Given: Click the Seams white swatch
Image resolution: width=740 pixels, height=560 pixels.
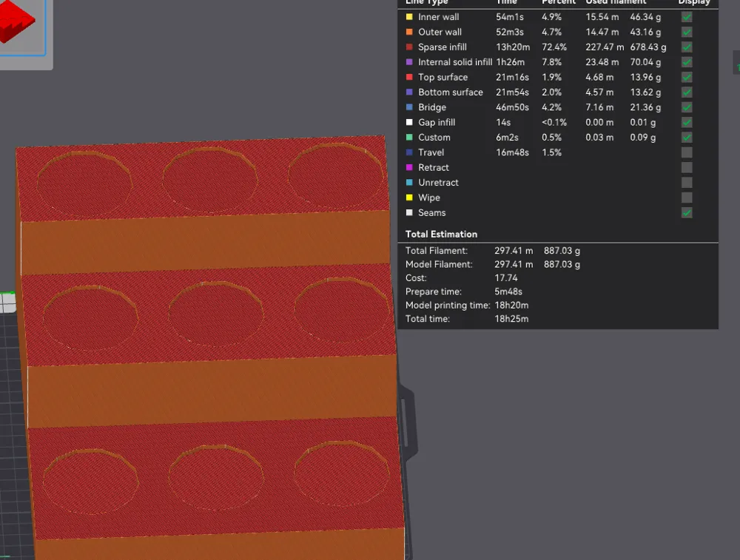Looking at the screenshot, I should (x=409, y=213).
